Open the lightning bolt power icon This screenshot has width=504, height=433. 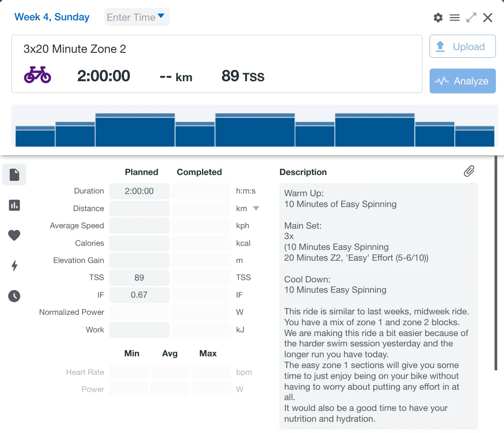14,266
